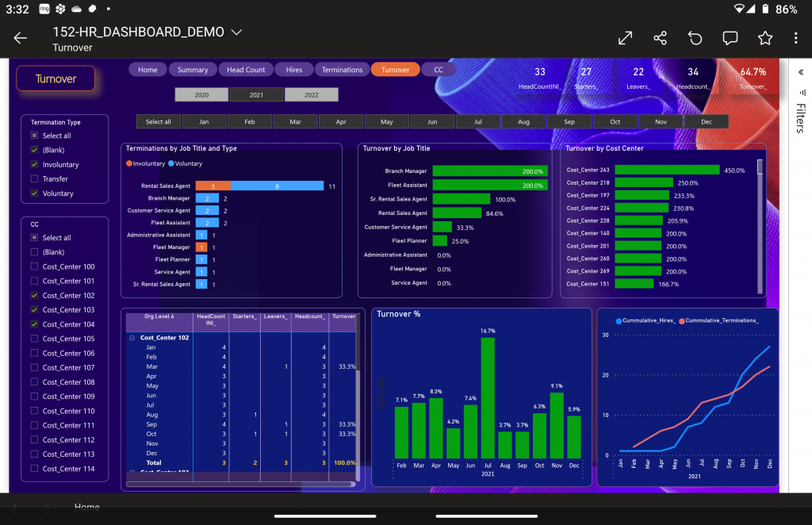
Task: Tap the back arrow icon
Action: point(21,38)
